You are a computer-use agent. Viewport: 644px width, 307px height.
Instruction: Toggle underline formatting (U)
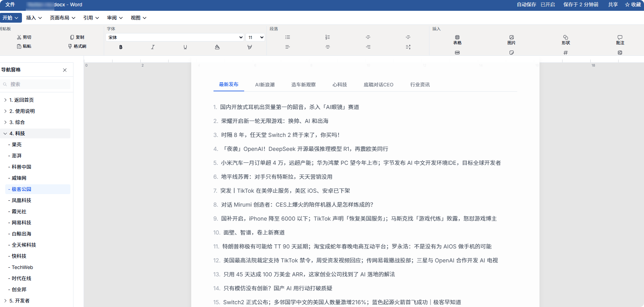[x=185, y=47]
